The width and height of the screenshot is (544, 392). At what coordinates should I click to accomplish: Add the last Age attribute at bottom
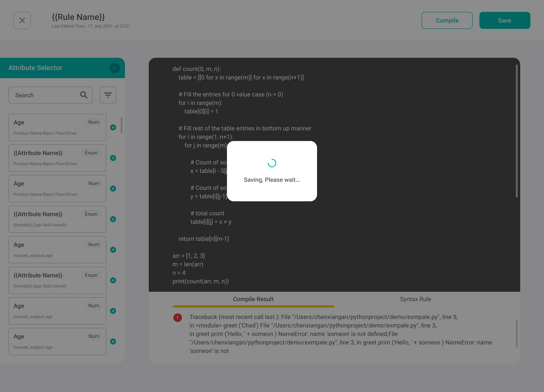pyautogui.click(x=113, y=341)
